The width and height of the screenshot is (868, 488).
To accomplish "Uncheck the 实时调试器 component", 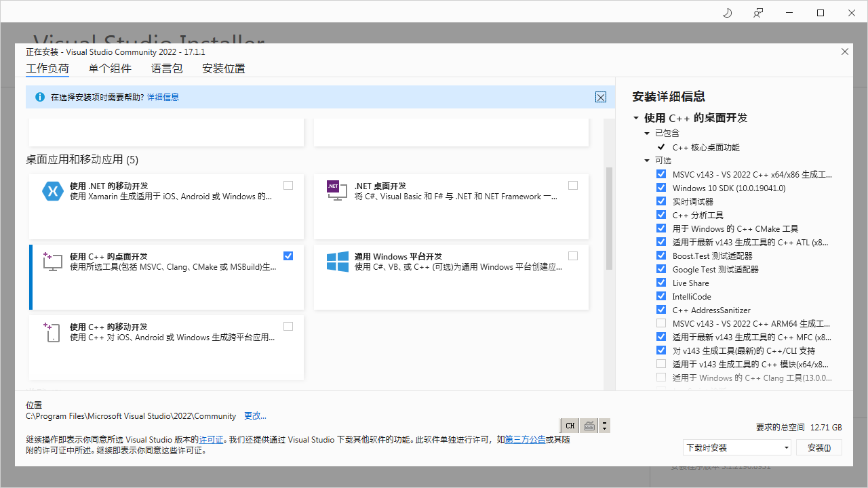I will (x=661, y=201).
